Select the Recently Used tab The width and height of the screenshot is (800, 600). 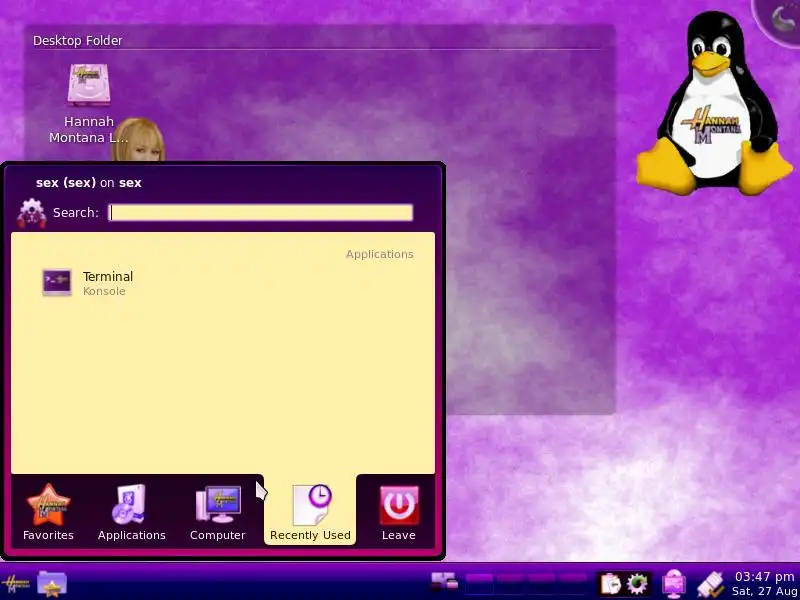pyautogui.click(x=310, y=512)
